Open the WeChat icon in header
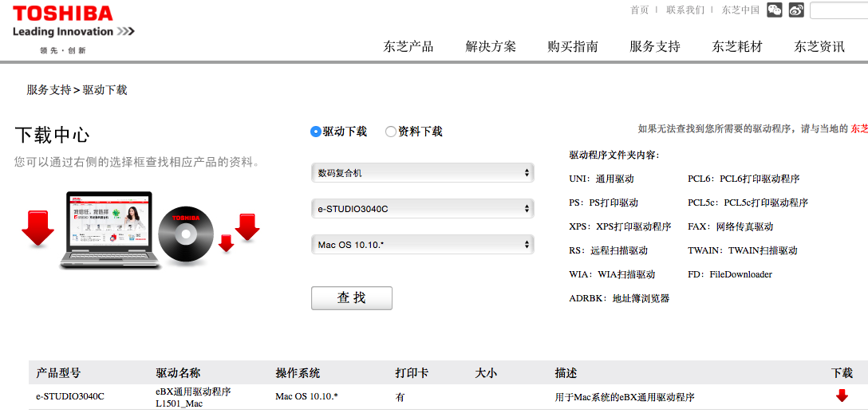The height and width of the screenshot is (417, 868). pyautogui.click(x=775, y=10)
